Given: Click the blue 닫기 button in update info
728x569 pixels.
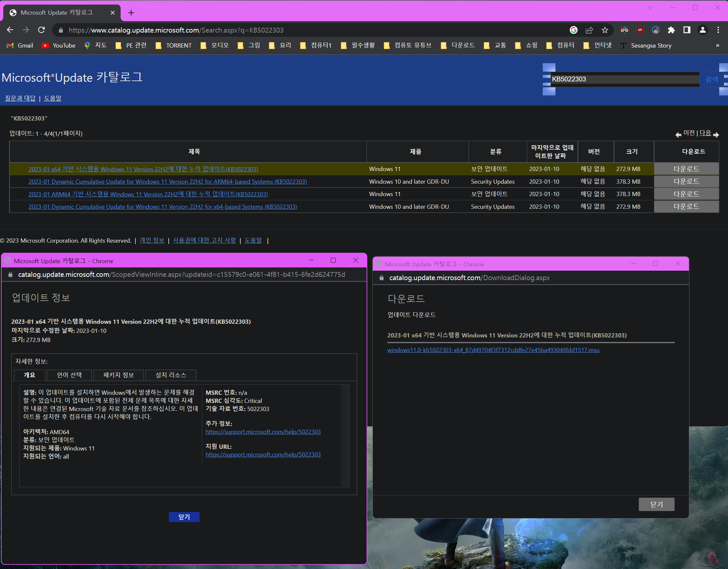Looking at the screenshot, I should click(x=184, y=517).
